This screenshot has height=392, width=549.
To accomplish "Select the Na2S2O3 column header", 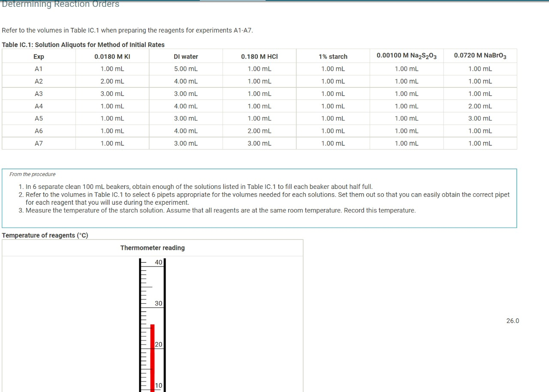I will pyautogui.click(x=406, y=55).
